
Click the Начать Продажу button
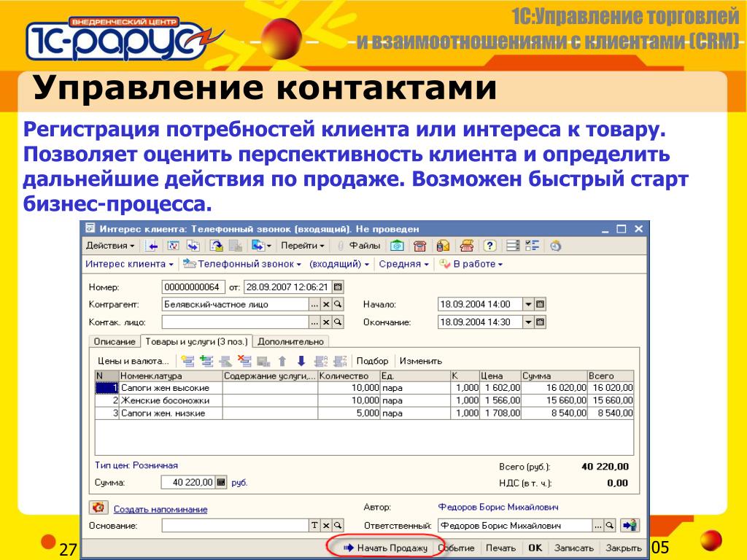point(385,548)
